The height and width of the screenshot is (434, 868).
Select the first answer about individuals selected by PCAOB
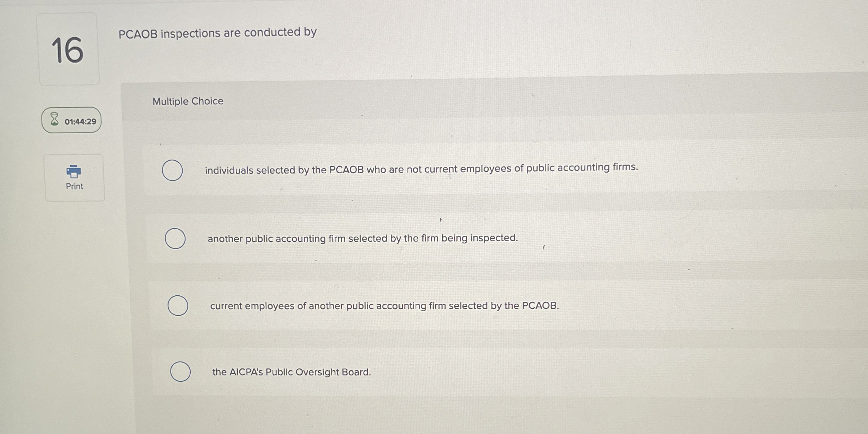[x=173, y=170]
